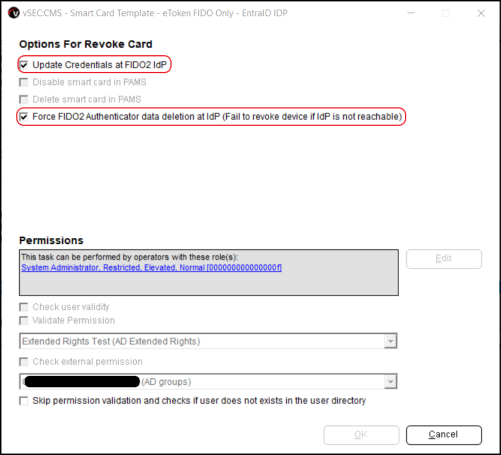Click the OK button
Screen dimensions: 501x455
point(361,435)
